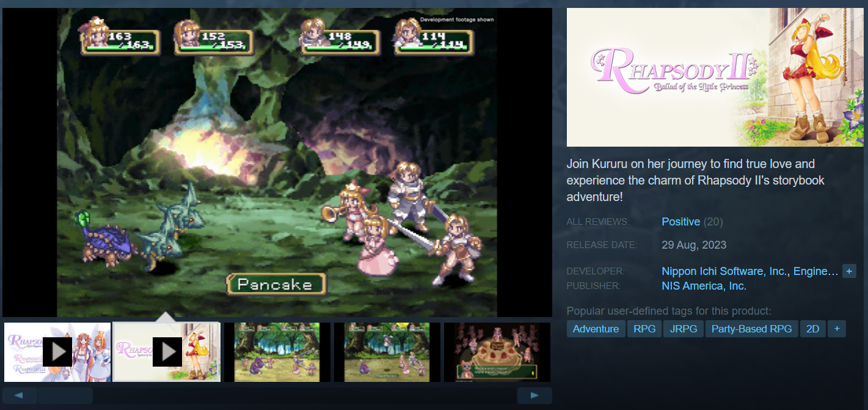This screenshot has width=868, height=410.
Task: Expand more tags using plus after 2D
Action: (836, 329)
